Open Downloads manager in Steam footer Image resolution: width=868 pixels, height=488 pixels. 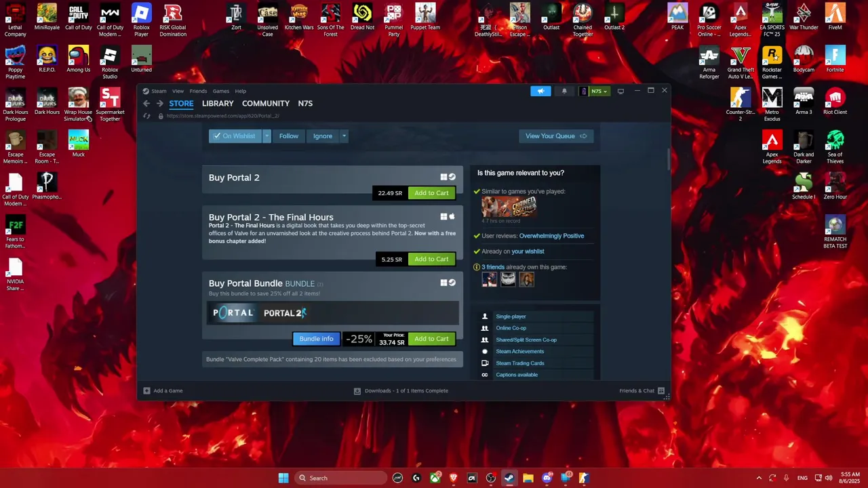pyautogui.click(x=401, y=390)
